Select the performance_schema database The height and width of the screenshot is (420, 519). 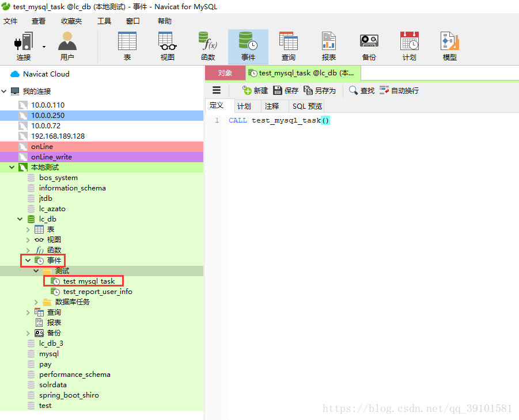(x=74, y=375)
